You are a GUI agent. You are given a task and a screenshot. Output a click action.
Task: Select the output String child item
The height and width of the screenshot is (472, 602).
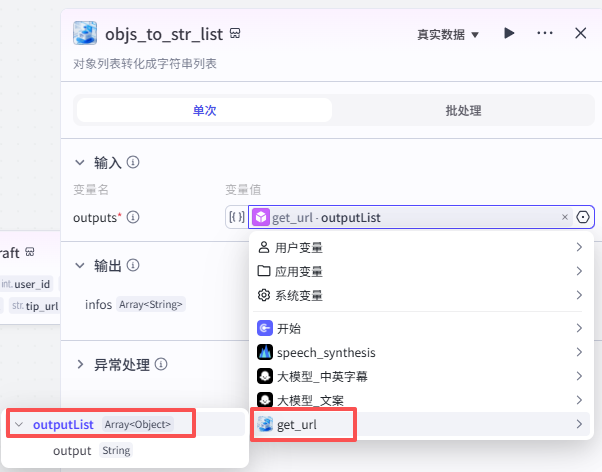point(72,451)
